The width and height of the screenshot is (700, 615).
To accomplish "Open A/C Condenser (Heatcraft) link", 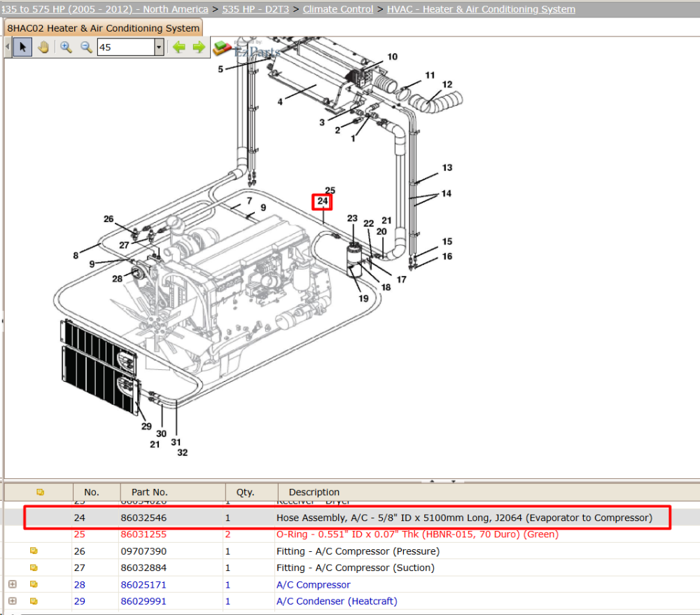I will tap(337, 601).
